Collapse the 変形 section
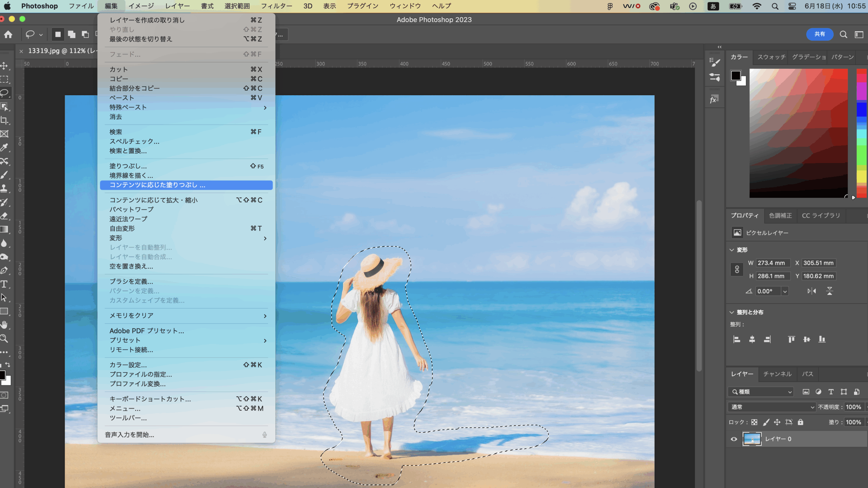 (732, 250)
